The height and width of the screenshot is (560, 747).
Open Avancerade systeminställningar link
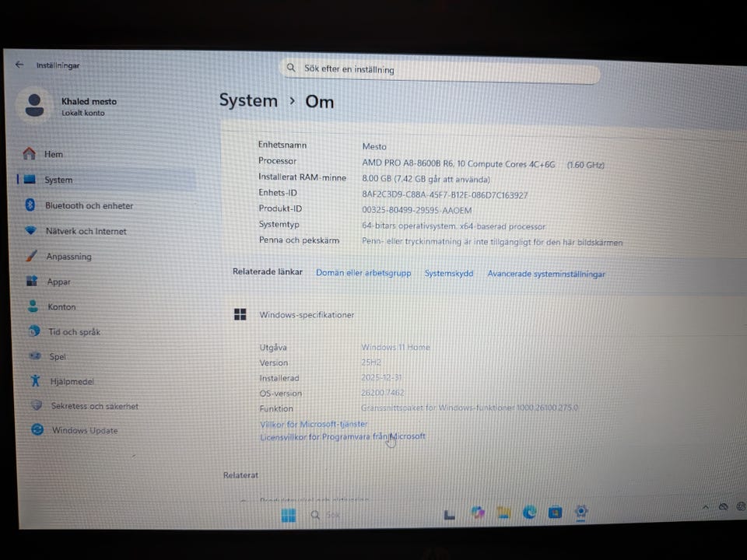click(546, 274)
